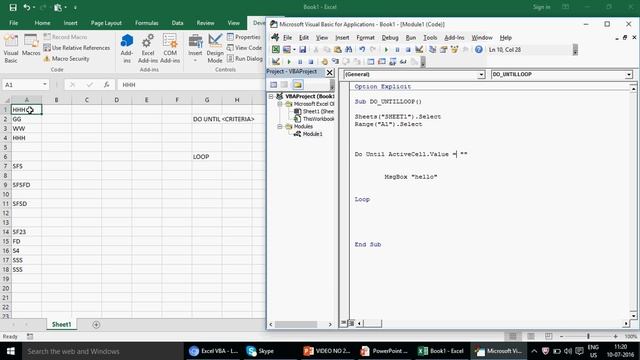640x360 pixels.
Task: Click Step Into icon in debug toolbar
Action: pos(335,62)
